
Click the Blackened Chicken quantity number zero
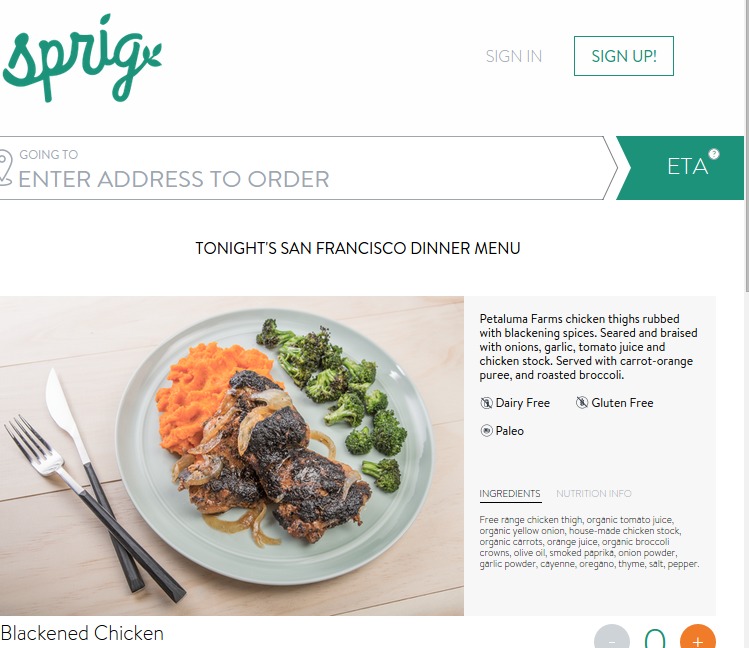(x=655, y=638)
